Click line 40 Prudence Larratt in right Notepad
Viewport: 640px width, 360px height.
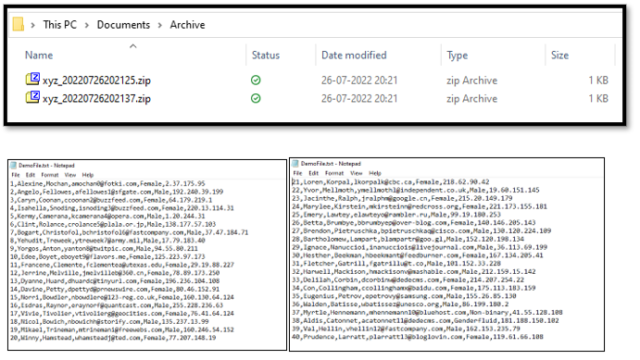tap(418, 337)
